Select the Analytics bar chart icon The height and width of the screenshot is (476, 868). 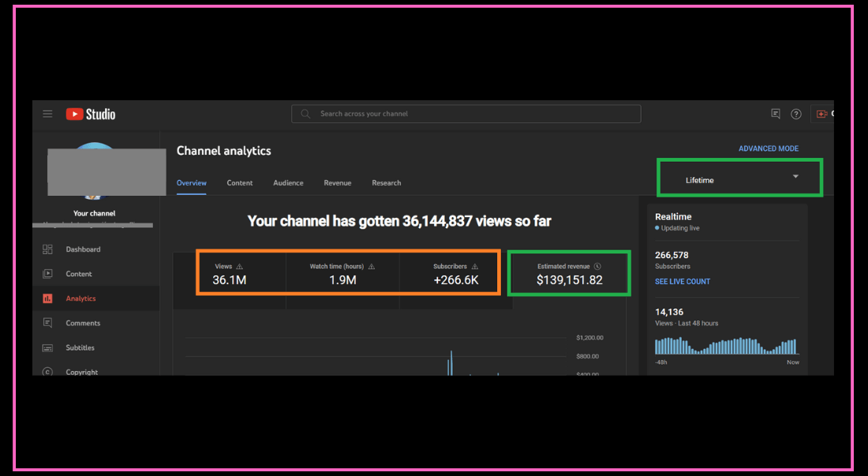48,298
